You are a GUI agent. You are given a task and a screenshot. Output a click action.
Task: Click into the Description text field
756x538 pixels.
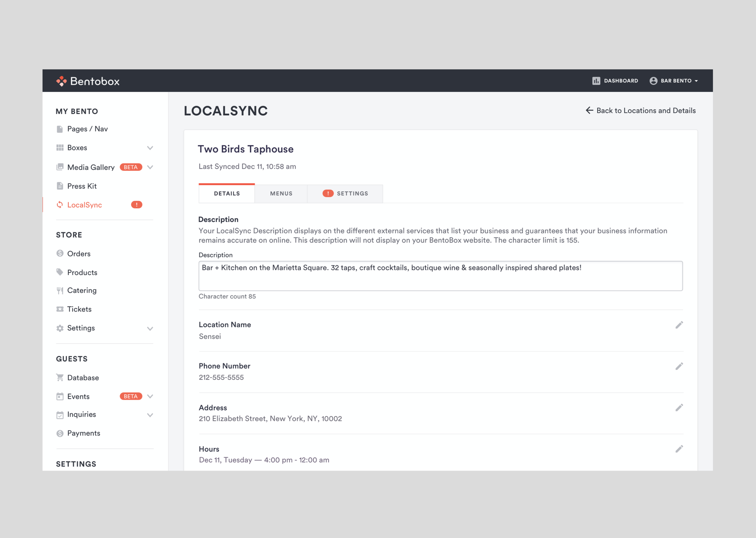[440, 276]
